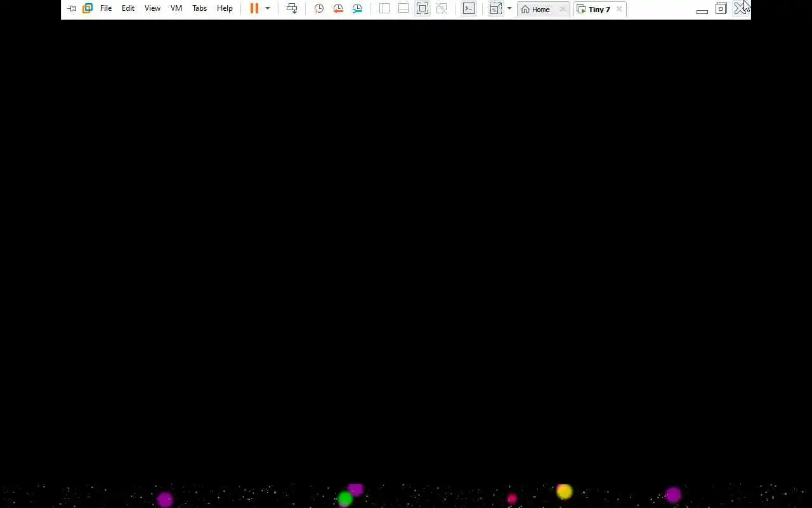Image resolution: width=812 pixels, height=508 pixels.
Task: Expand the stretch guest dropdown arrow
Action: point(509,8)
